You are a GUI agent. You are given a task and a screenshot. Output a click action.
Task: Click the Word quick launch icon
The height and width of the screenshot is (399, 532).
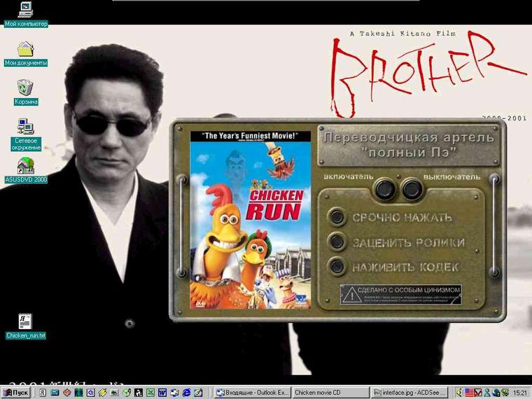coord(162,392)
